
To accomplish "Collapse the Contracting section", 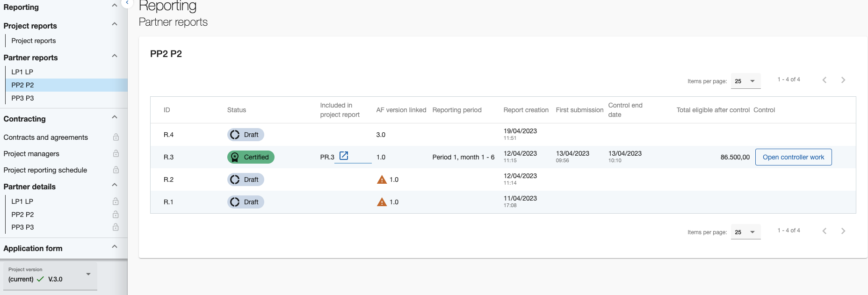I will point(115,117).
